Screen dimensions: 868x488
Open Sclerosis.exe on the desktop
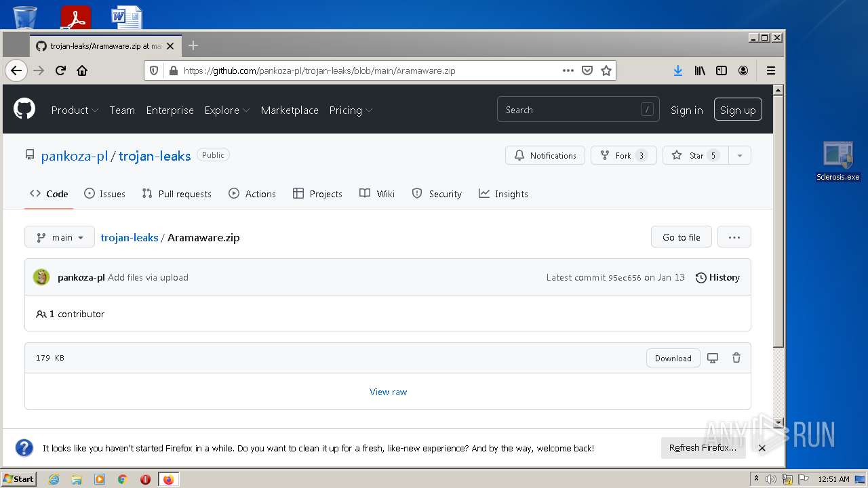838,161
